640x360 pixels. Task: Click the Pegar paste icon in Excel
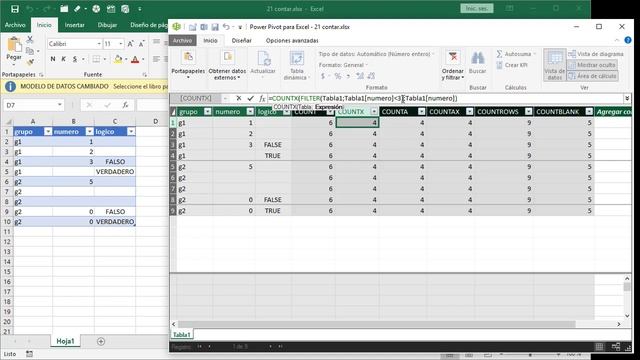(x=14, y=44)
